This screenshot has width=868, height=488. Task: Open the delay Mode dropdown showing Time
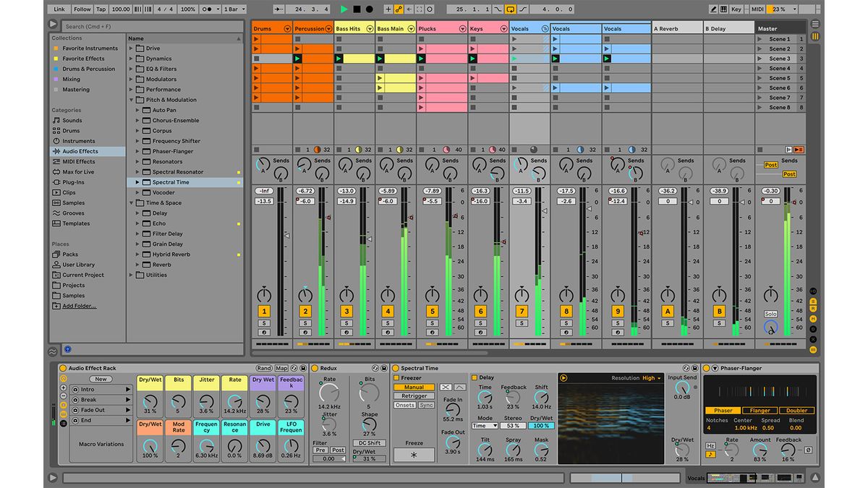pyautogui.click(x=485, y=425)
